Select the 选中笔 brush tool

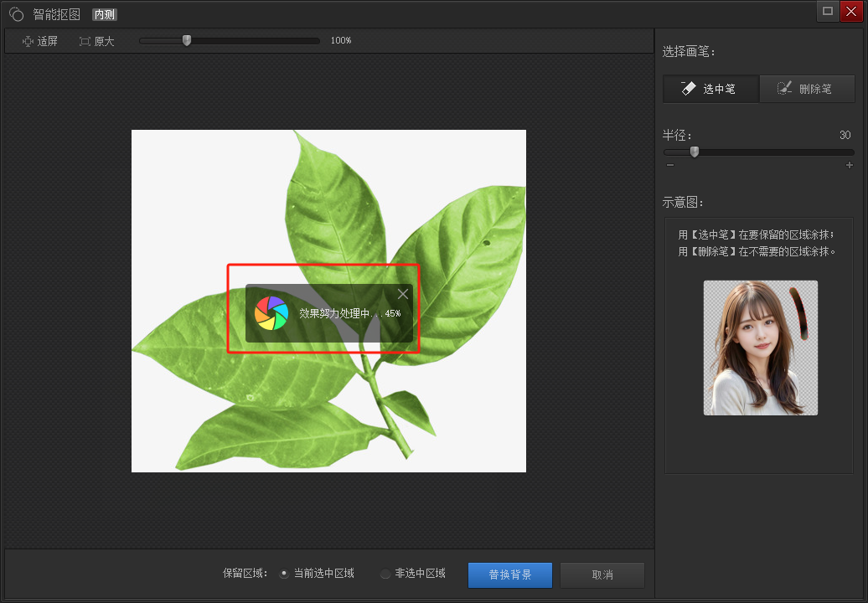tap(710, 89)
